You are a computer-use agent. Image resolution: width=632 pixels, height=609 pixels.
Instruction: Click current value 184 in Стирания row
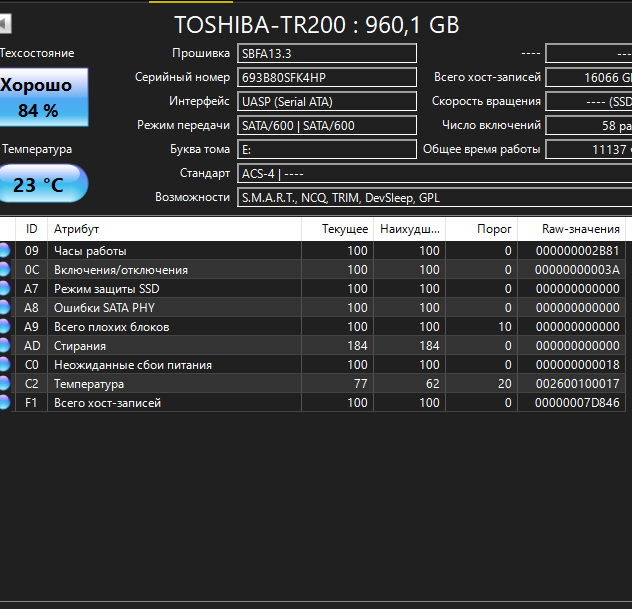tap(358, 345)
